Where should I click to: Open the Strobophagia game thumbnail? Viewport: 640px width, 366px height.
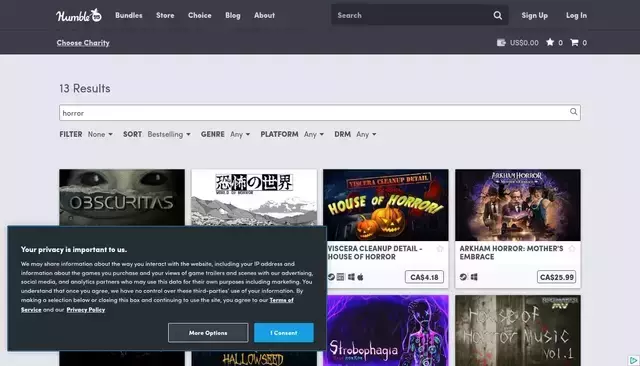tap(386, 331)
